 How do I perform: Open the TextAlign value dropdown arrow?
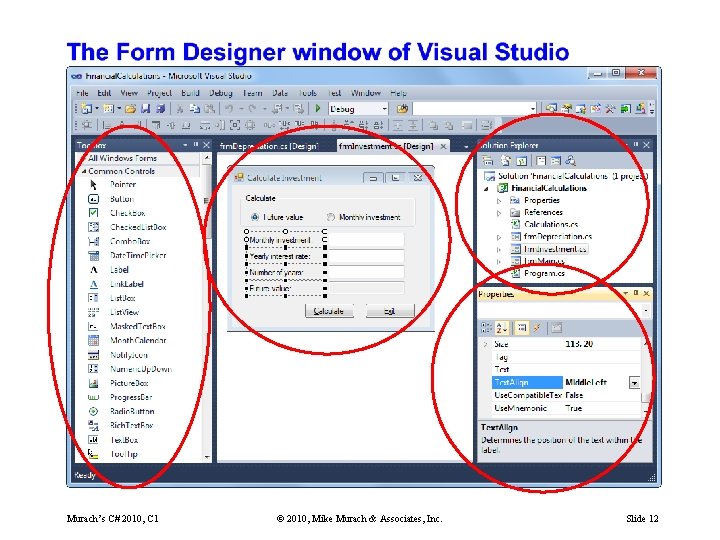(x=634, y=382)
